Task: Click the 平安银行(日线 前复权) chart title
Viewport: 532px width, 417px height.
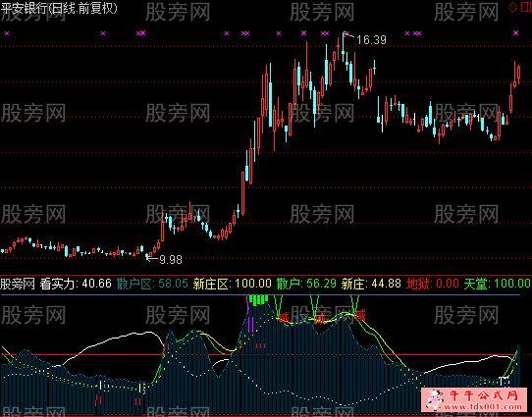Action: click(59, 8)
